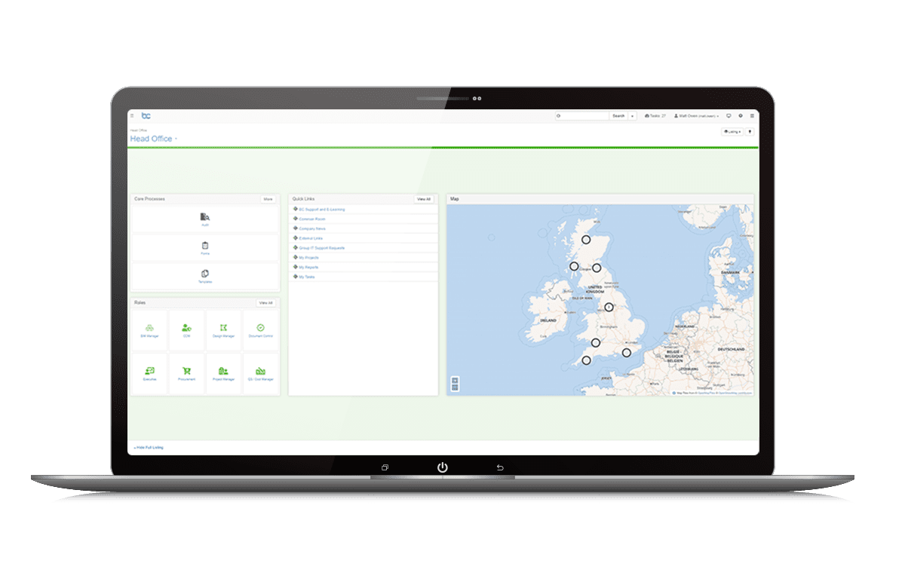Viewport: 905px width, 588px height.
Task: Click the bc logo
Action: (x=146, y=115)
